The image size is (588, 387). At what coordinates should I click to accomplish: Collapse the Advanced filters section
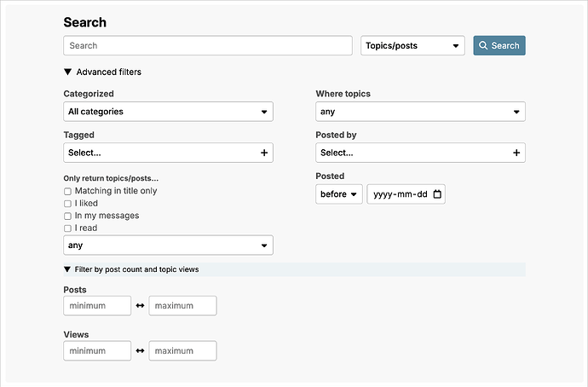coord(102,72)
